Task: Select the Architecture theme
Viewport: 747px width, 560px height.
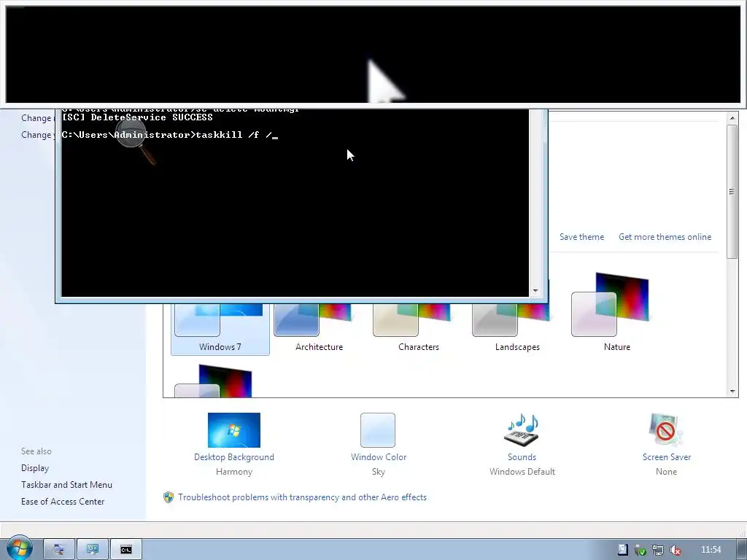Action: pos(320,329)
